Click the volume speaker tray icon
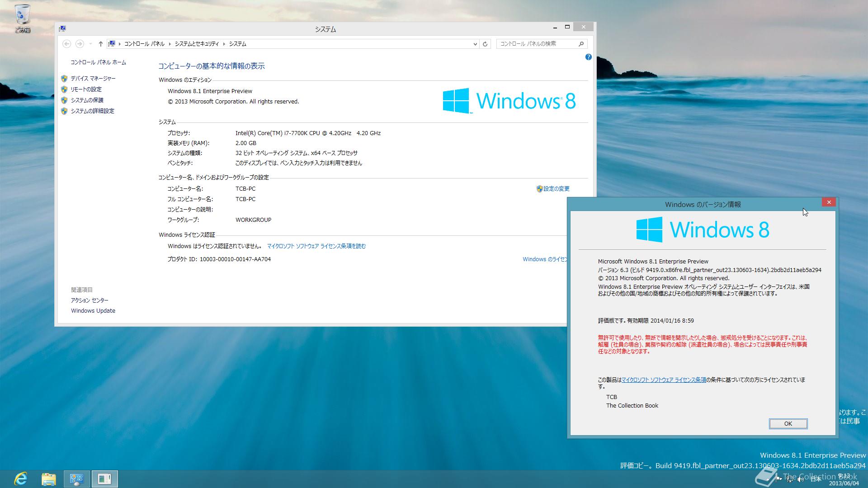This screenshot has height=488, width=868. pyautogui.click(x=801, y=479)
